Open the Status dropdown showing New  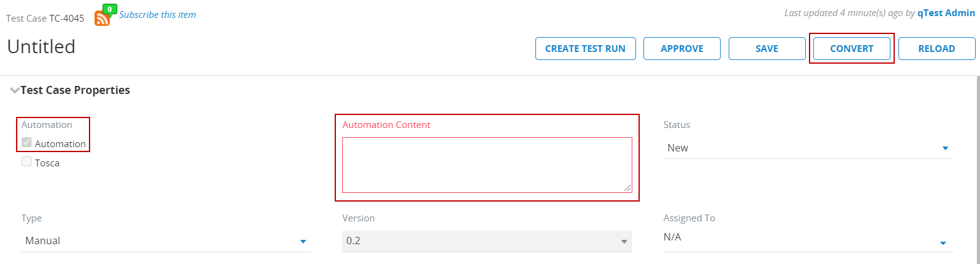click(x=808, y=148)
